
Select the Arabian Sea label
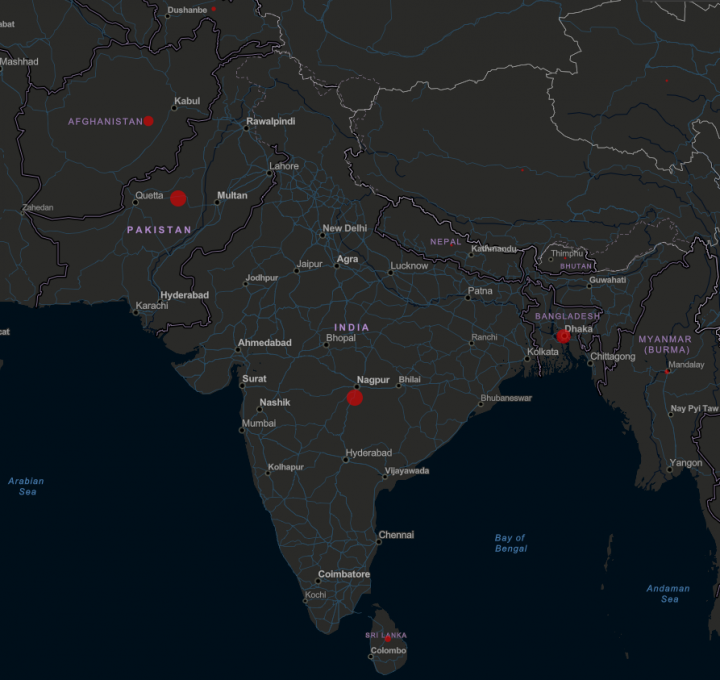(x=27, y=486)
